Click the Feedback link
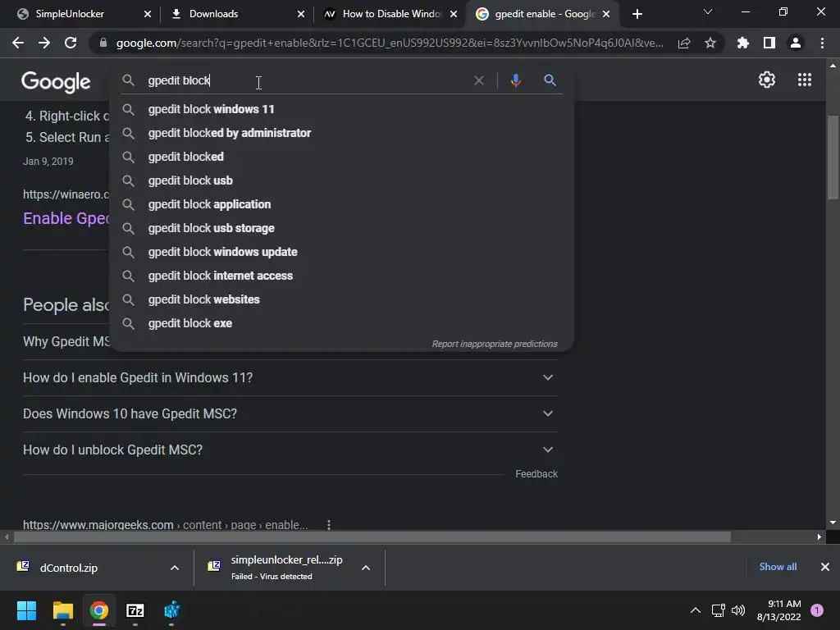The height and width of the screenshot is (630, 840). click(x=536, y=474)
